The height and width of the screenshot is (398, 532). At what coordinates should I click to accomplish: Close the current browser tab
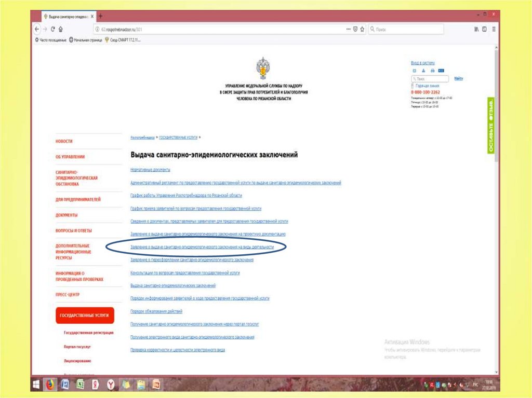92,16
